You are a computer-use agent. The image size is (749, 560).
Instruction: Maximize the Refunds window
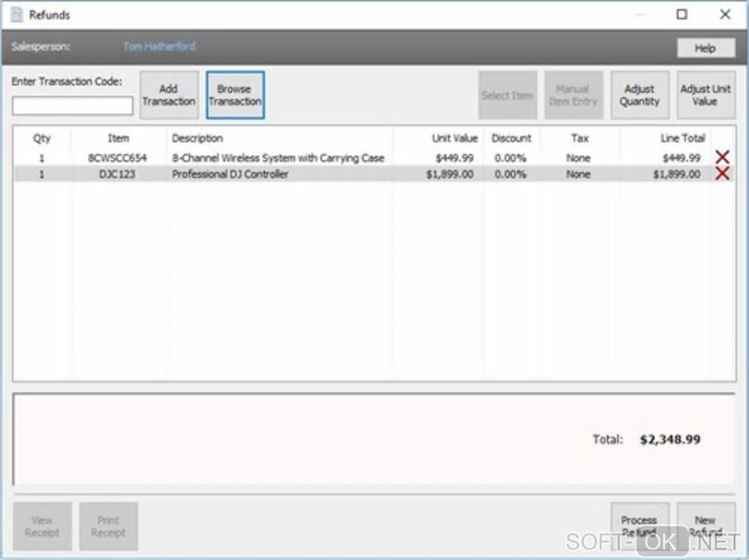[x=682, y=15]
